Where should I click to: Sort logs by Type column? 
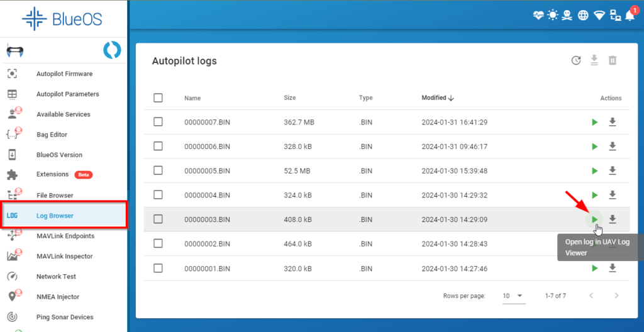pos(365,98)
